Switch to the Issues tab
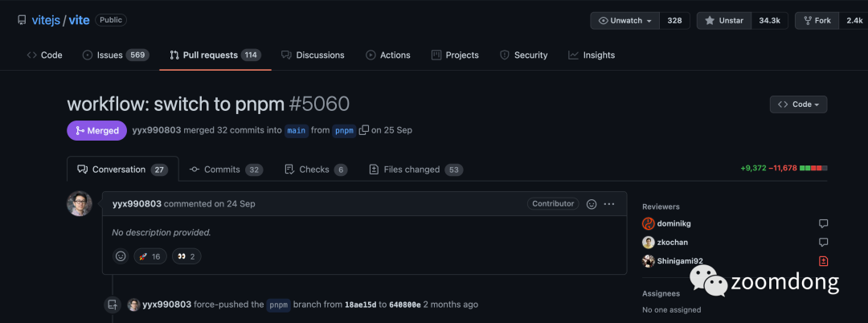Image resolution: width=868 pixels, height=323 pixels. [116, 55]
